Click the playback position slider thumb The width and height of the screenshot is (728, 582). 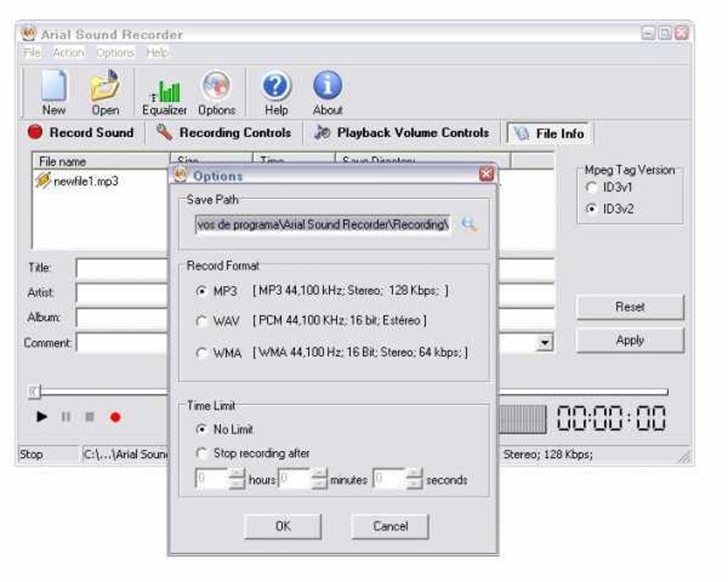(x=35, y=392)
